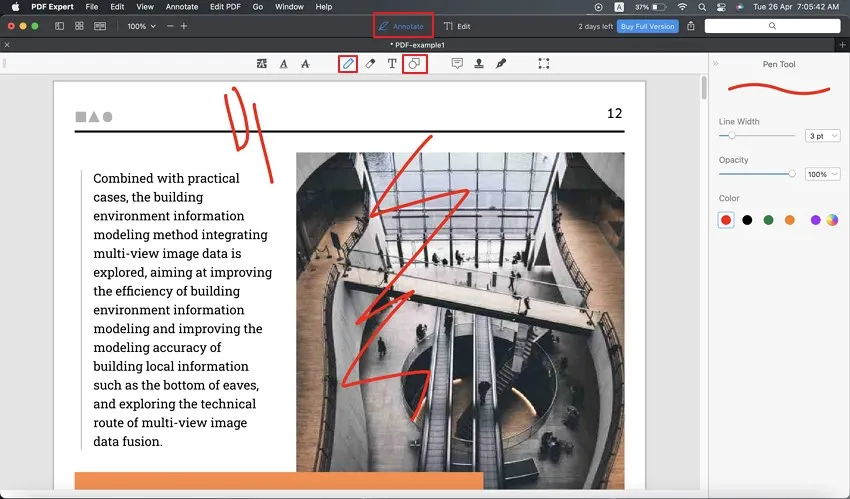The width and height of the screenshot is (850, 499).
Task: Open the Annotate menu in menu bar
Action: click(181, 7)
